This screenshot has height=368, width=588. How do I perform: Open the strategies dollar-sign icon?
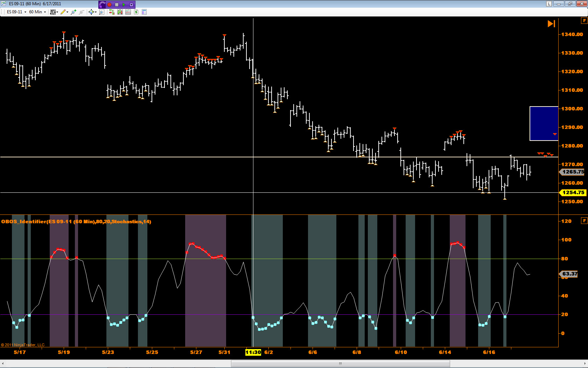click(136, 12)
